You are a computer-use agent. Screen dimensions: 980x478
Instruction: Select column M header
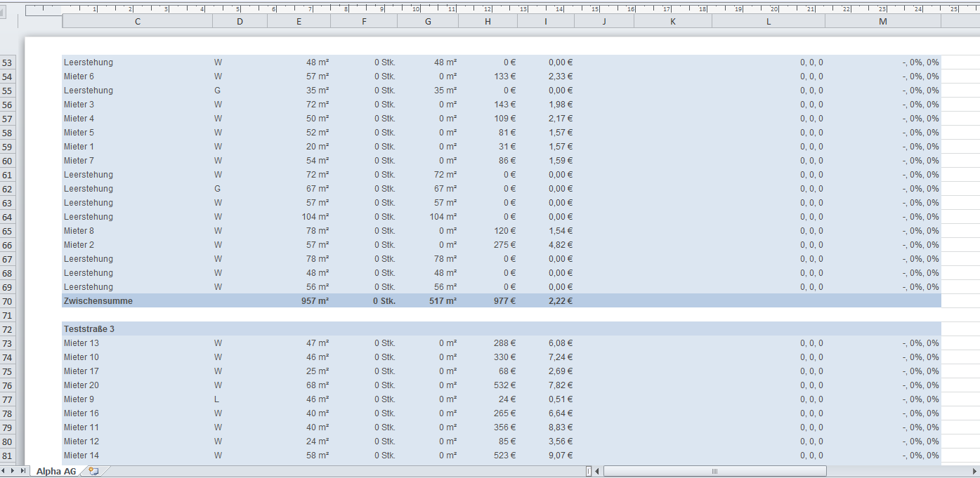pyautogui.click(x=883, y=22)
